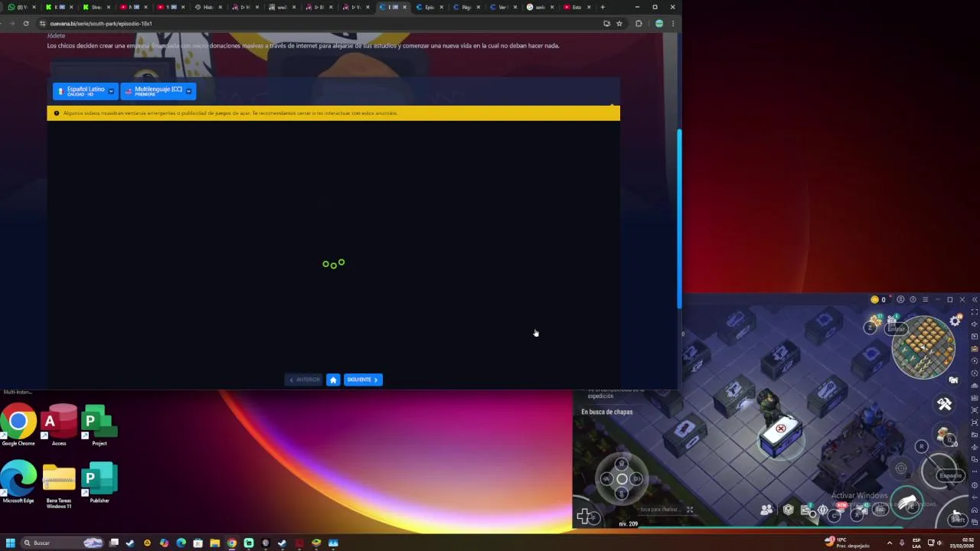The height and width of the screenshot is (551, 980).
Task: Open the emulator hamburger menu
Action: [x=925, y=300]
